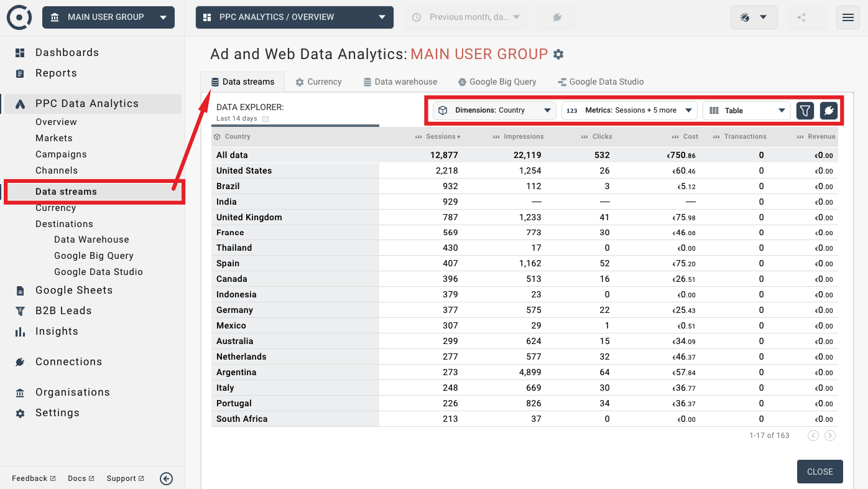
Task: Switch to the Data streams tab
Action: (x=242, y=82)
